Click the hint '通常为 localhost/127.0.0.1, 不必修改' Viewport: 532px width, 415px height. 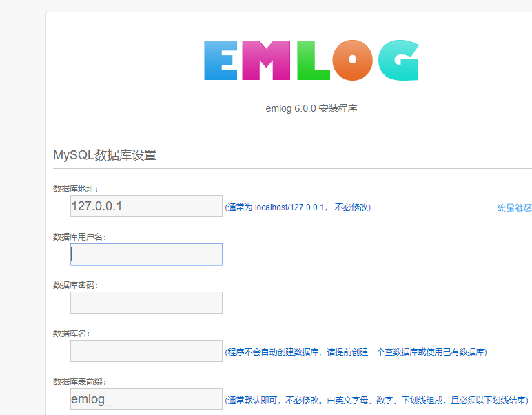[298, 207]
